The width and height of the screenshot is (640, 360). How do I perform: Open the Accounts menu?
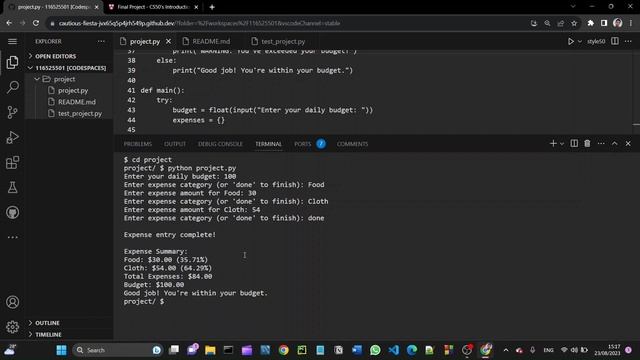coord(13,302)
